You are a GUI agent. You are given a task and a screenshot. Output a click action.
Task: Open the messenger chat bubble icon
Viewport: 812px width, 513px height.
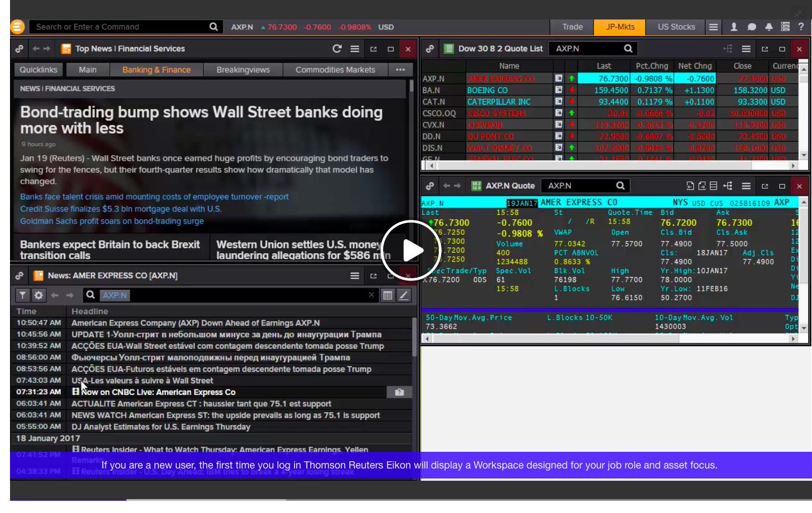pos(751,27)
